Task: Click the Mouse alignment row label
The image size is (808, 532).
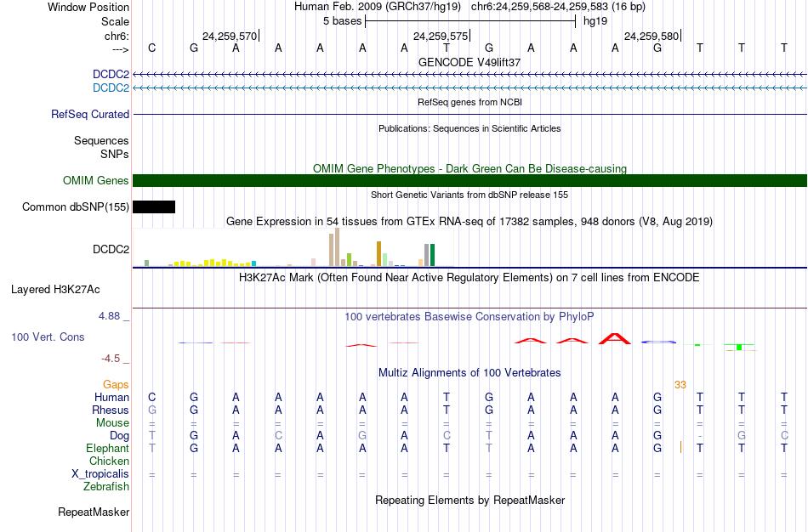Action: point(112,423)
